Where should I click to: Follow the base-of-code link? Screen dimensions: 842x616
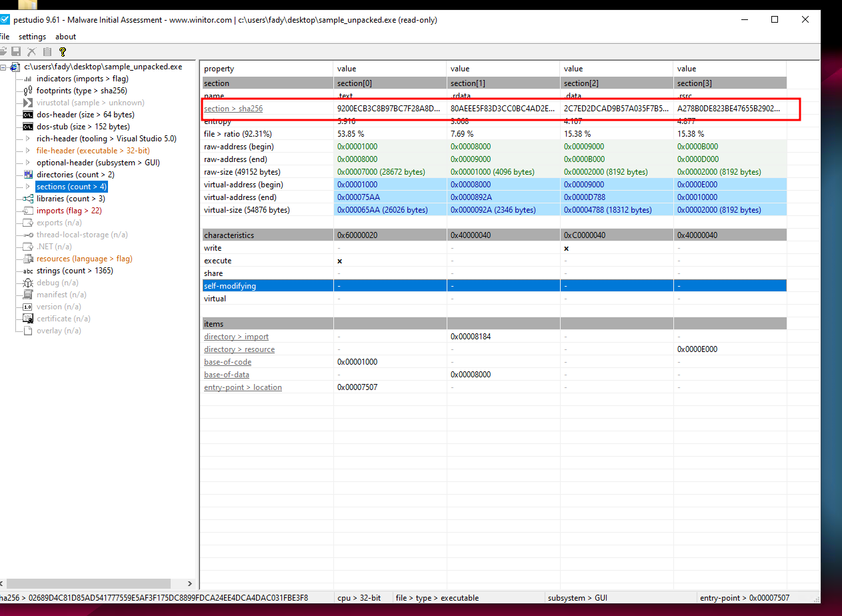pyautogui.click(x=227, y=362)
